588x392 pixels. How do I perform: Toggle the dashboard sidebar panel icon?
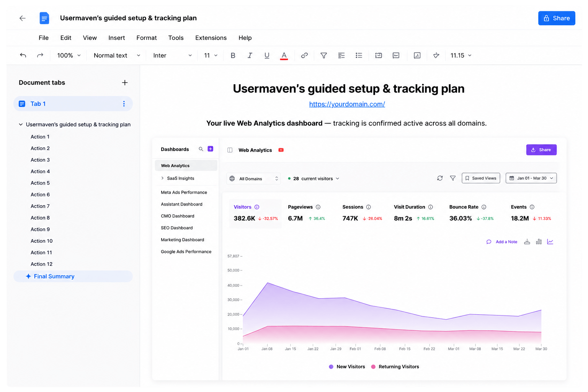point(230,150)
